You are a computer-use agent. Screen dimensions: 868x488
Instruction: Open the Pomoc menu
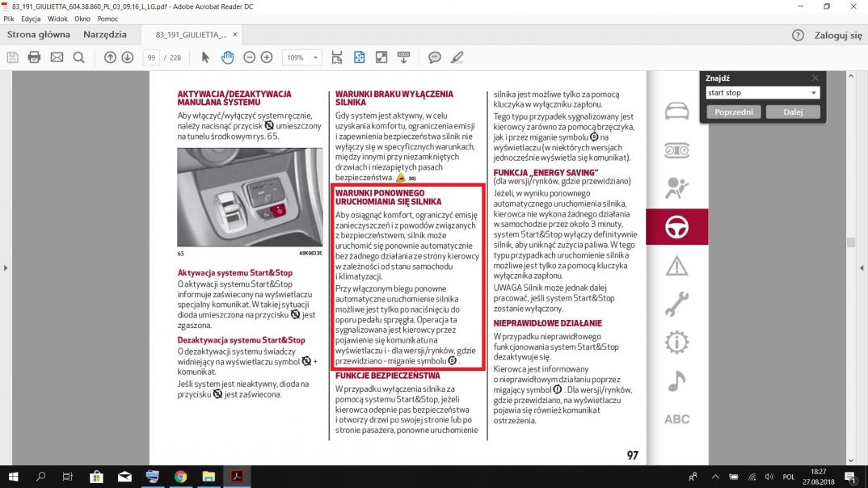107,19
